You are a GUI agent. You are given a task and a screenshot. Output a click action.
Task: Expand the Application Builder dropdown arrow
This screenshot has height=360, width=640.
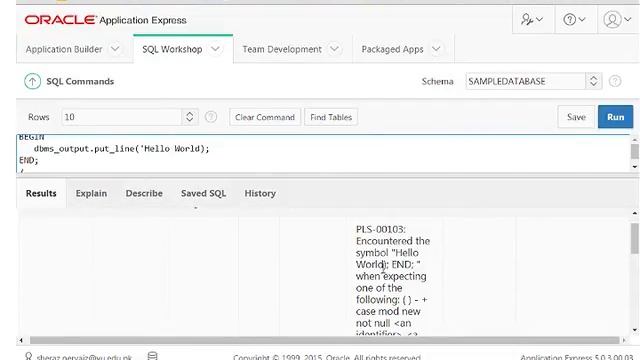[x=115, y=49]
